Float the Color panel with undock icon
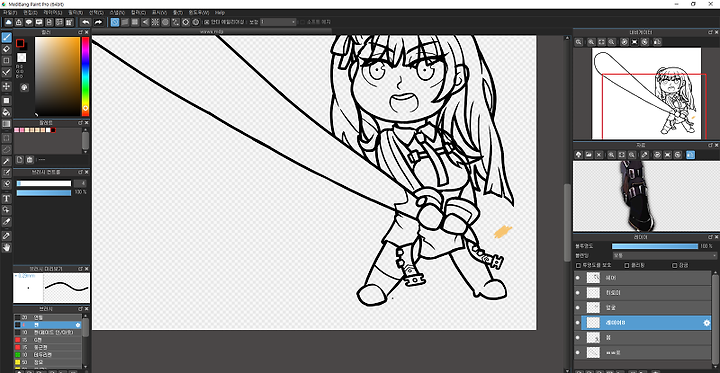Image resolution: width=720 pixels, height=373 pixels. point(80,33)
